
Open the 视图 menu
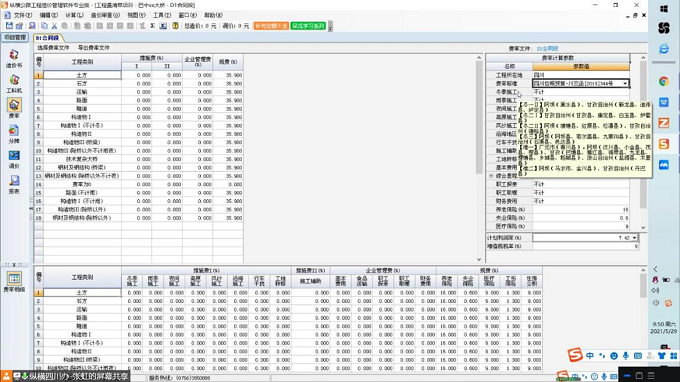pos(136,15)
